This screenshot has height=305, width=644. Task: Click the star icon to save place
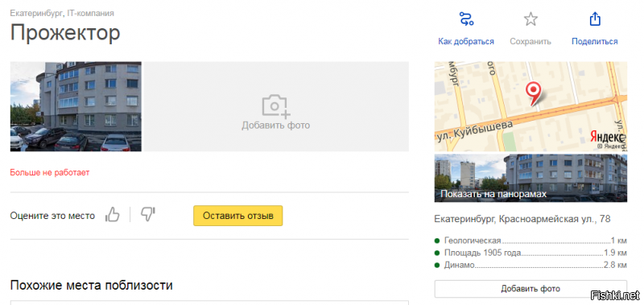pyautogui.click(x=530, y=19)
